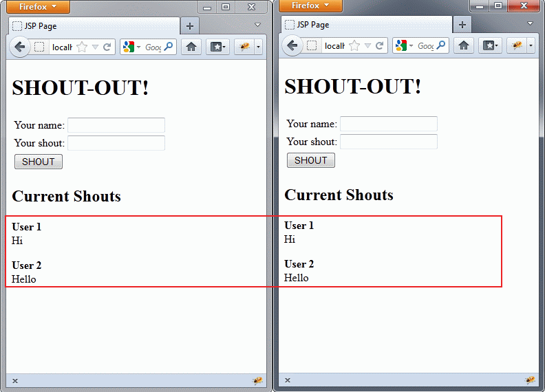545x392 pixels.
Task: Go to home page in right window
Action: [x=464, y=45]
